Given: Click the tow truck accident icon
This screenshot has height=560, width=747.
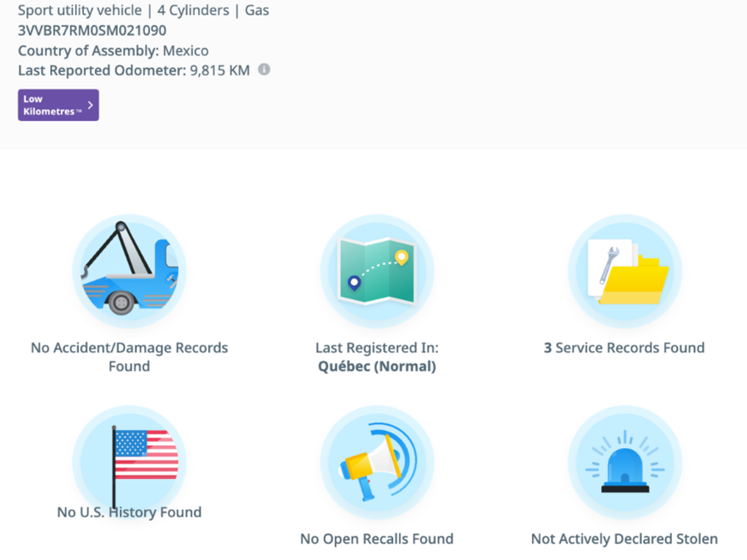Looking at the screenshot, I should coord(129,271).
